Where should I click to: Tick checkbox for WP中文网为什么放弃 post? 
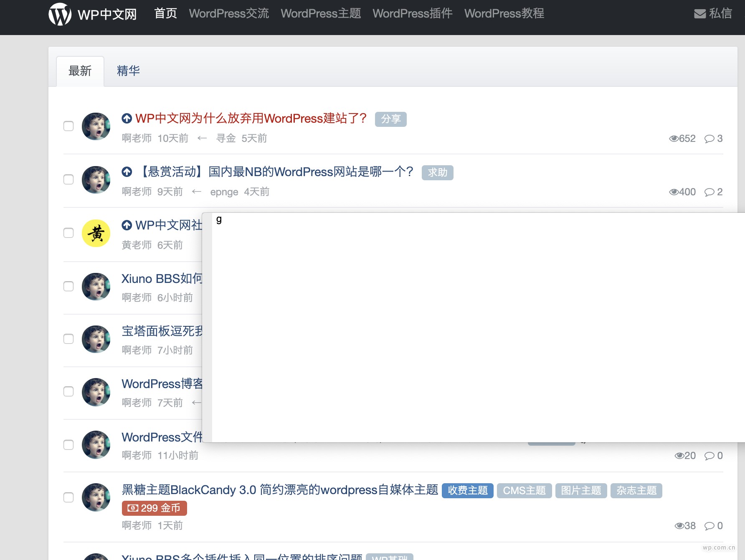tap(68, 126)
